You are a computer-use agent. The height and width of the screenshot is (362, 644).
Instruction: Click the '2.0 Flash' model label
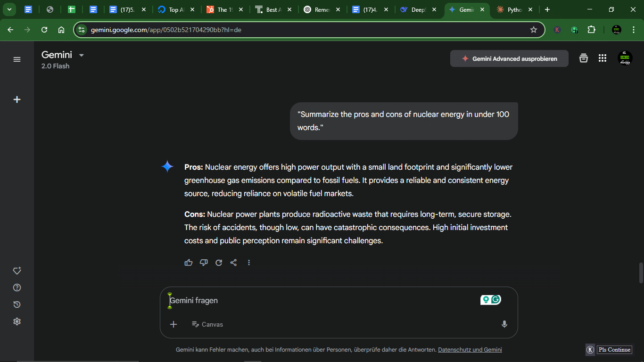[55, 66]
